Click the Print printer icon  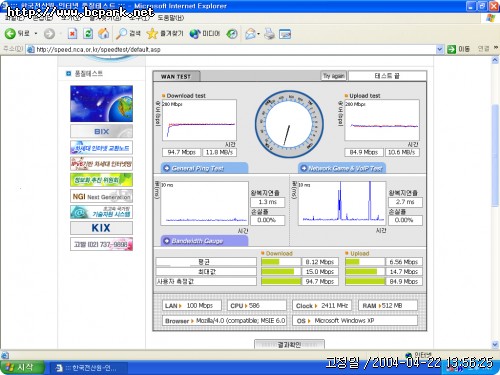tap(269, 34)
